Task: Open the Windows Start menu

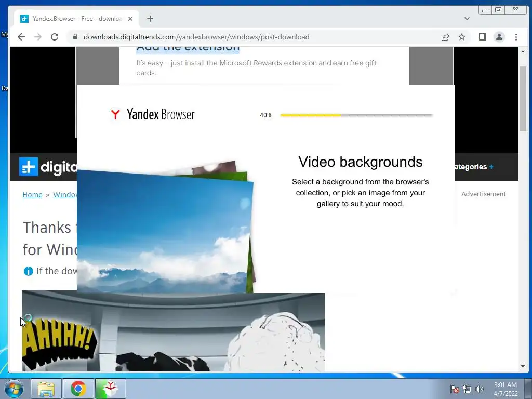Action: pos(14,389)
